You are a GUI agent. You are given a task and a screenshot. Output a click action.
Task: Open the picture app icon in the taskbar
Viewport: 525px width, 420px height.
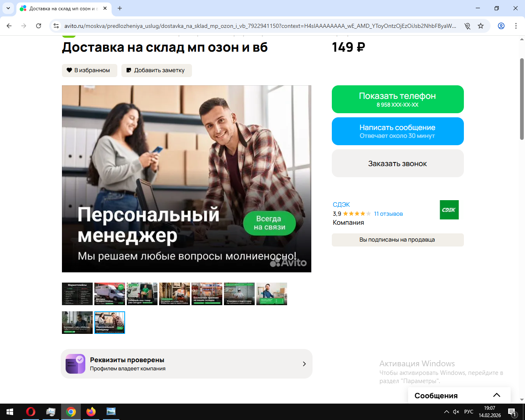pyautogui.click(x=111, y=412)
